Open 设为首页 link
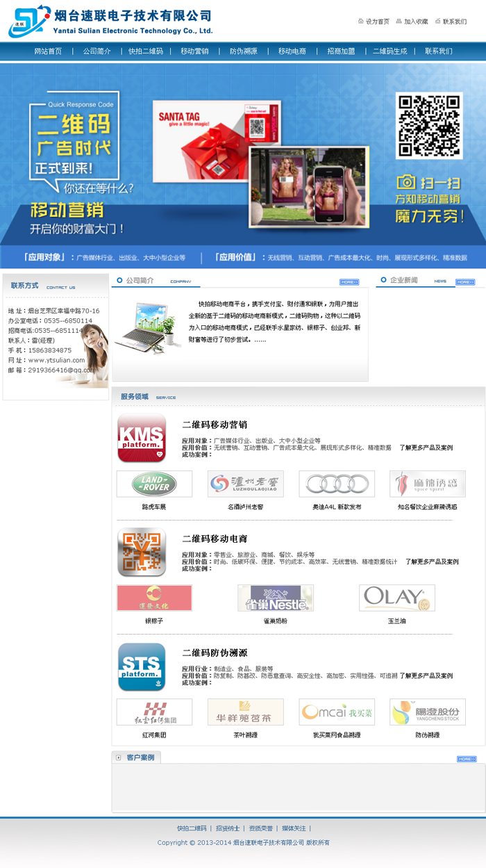486x868 pixels. (378, 22)
